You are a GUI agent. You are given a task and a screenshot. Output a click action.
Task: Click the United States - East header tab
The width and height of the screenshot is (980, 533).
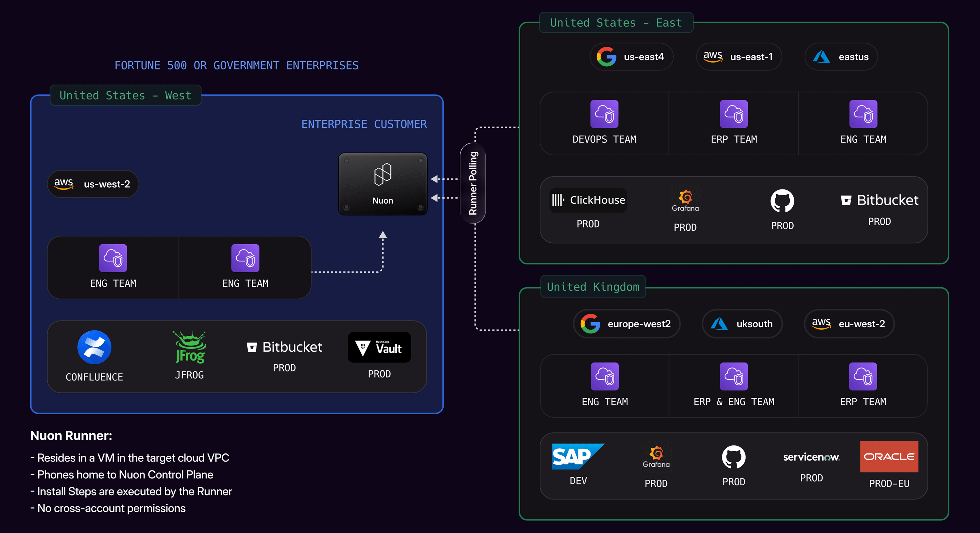(616, 23)
